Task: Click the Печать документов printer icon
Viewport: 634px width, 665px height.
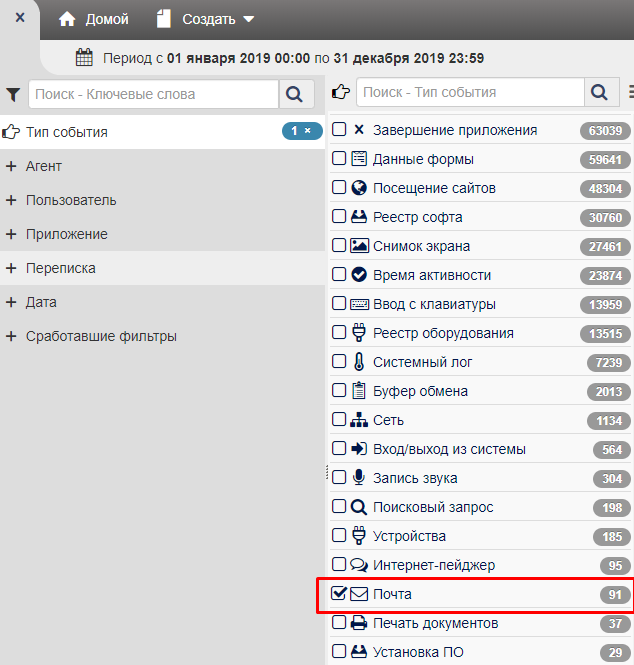Action: [359, 623]
